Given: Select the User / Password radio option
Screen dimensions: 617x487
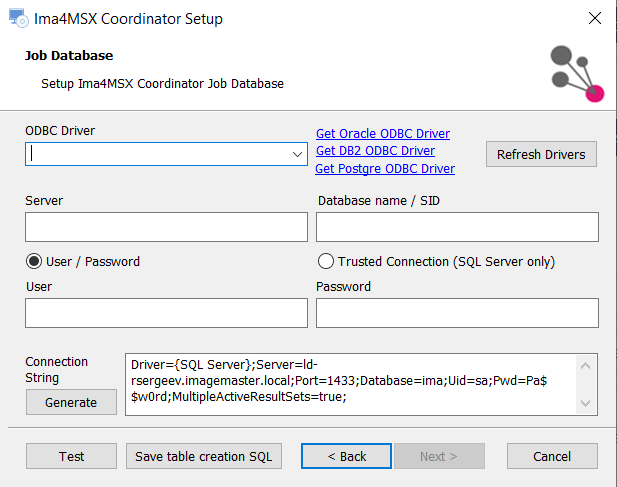Looking at the screenshot, I should 34,261.
